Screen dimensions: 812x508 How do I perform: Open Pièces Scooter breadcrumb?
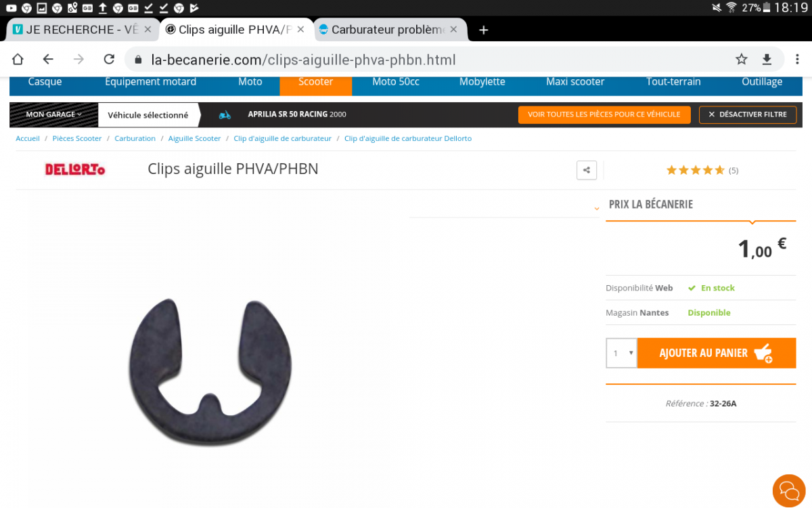(77, 138)
